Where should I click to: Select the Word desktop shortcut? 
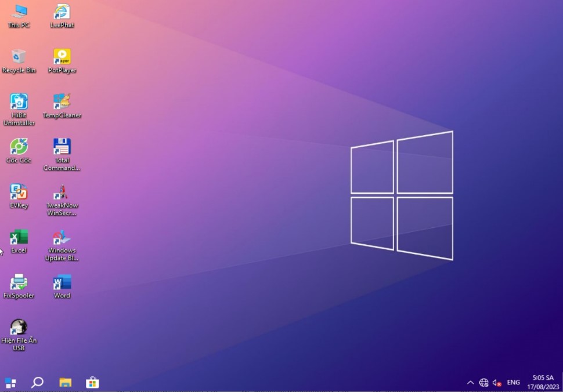point(62,286)
